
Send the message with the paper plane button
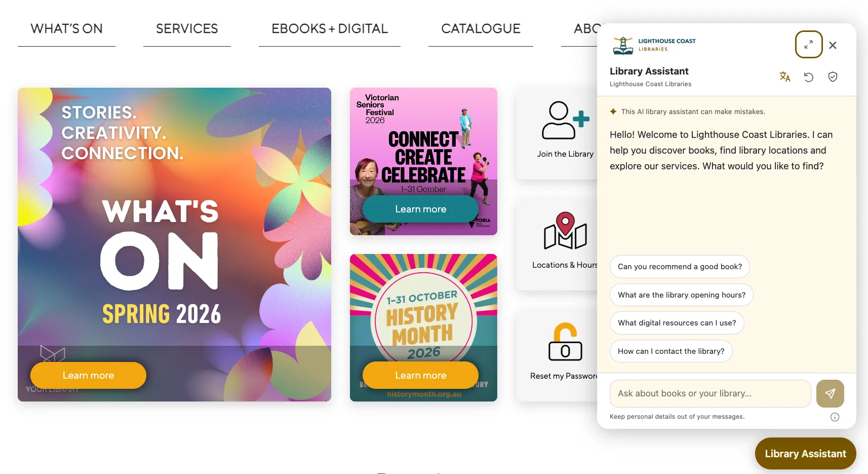[830, 393]
